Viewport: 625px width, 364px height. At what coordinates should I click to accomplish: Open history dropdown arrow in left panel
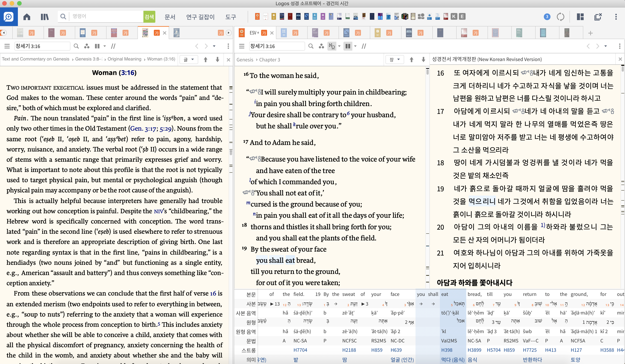[214, 46]
